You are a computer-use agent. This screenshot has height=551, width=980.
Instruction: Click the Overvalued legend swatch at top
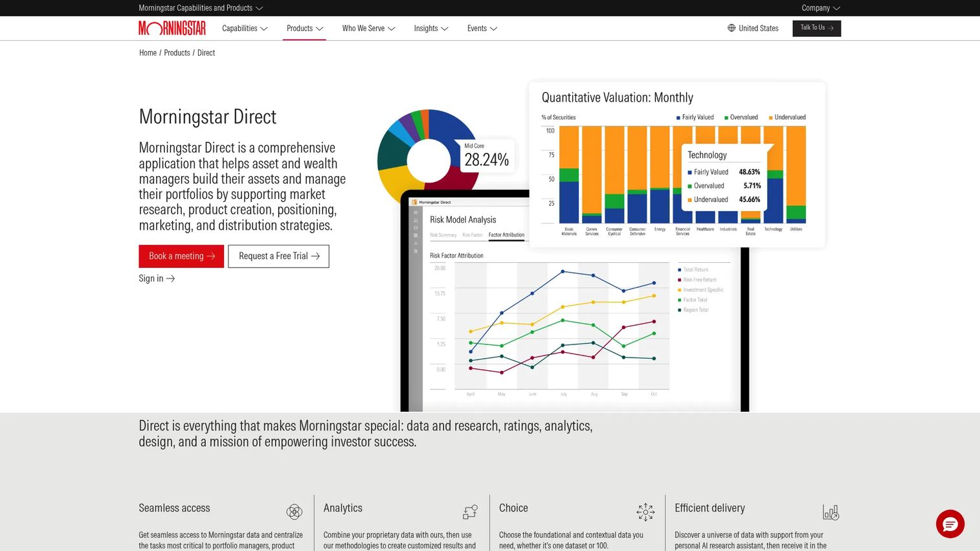click(x=726, y=118)
